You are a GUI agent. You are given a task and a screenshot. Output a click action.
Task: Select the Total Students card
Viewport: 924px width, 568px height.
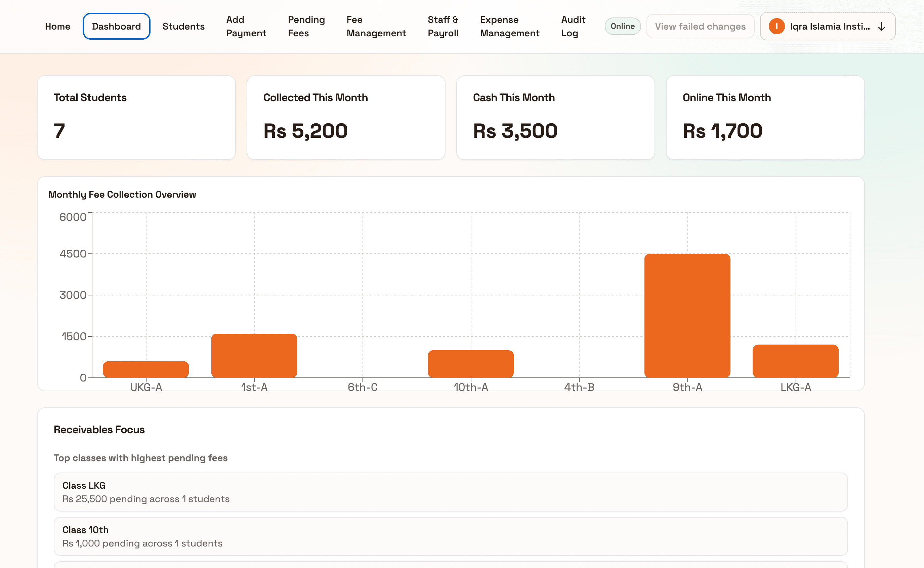pyautogui.click(x=136, y=118)
